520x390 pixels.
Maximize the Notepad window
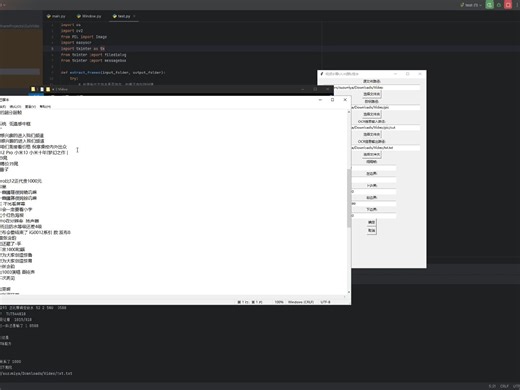[332, 100]
